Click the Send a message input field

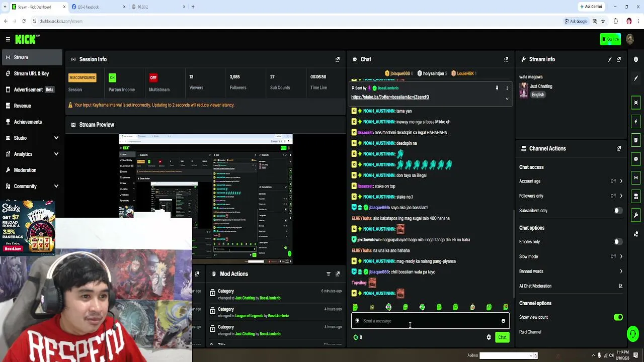[430, 321]
